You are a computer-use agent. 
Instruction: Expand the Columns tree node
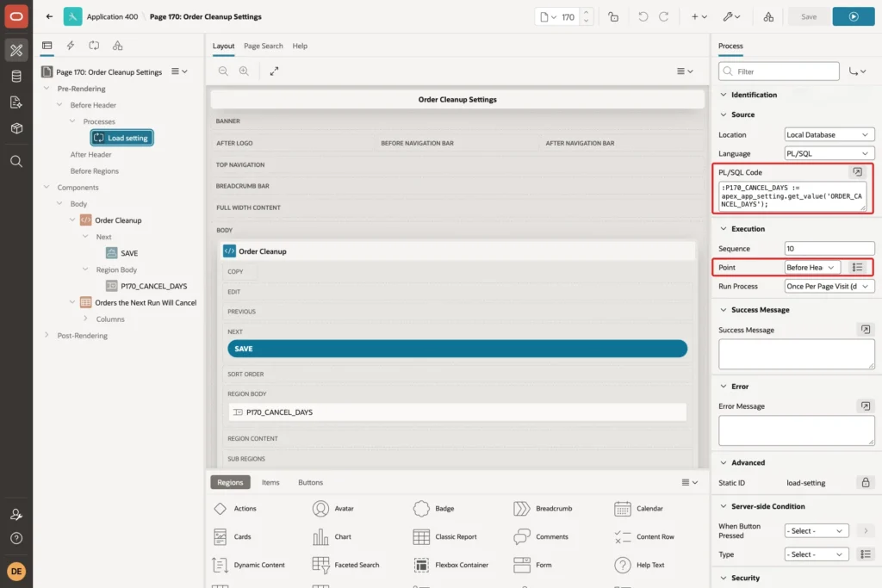[85, 319]
